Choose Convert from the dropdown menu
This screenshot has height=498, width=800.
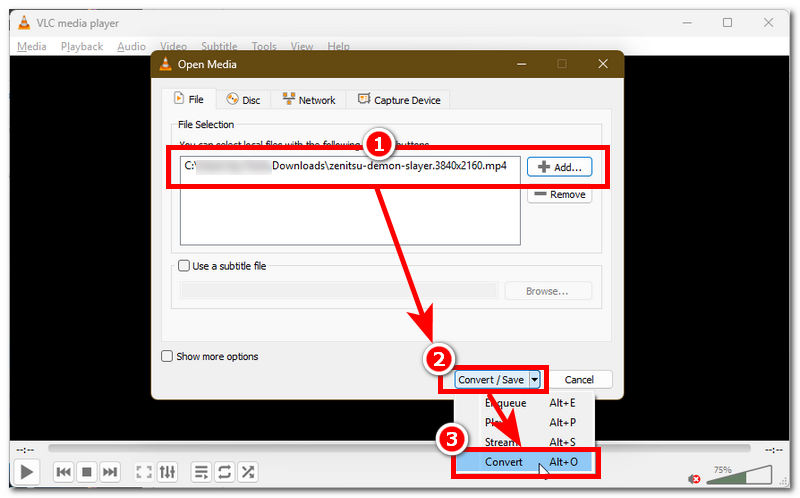click(x=504, y=462)
